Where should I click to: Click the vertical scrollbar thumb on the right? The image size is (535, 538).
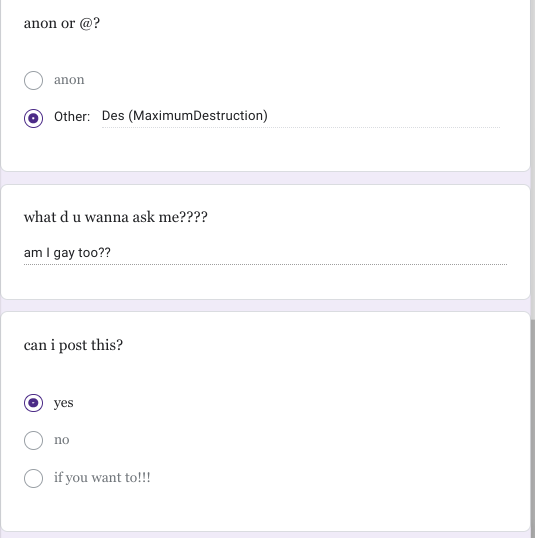(532, 428)
